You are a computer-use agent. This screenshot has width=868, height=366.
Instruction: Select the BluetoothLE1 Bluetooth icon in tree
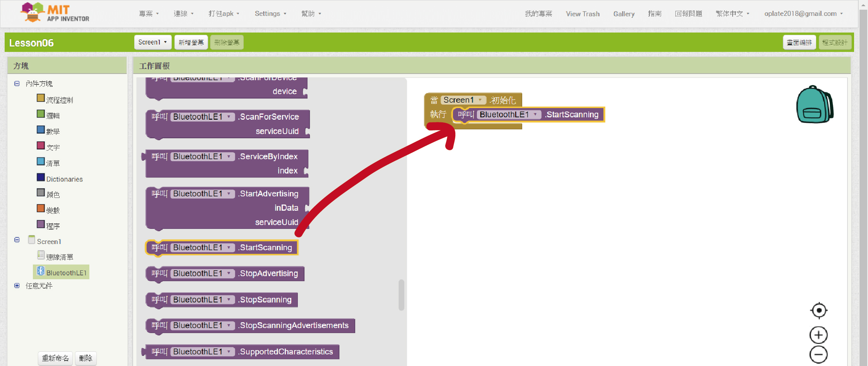(x=41, y=271)
